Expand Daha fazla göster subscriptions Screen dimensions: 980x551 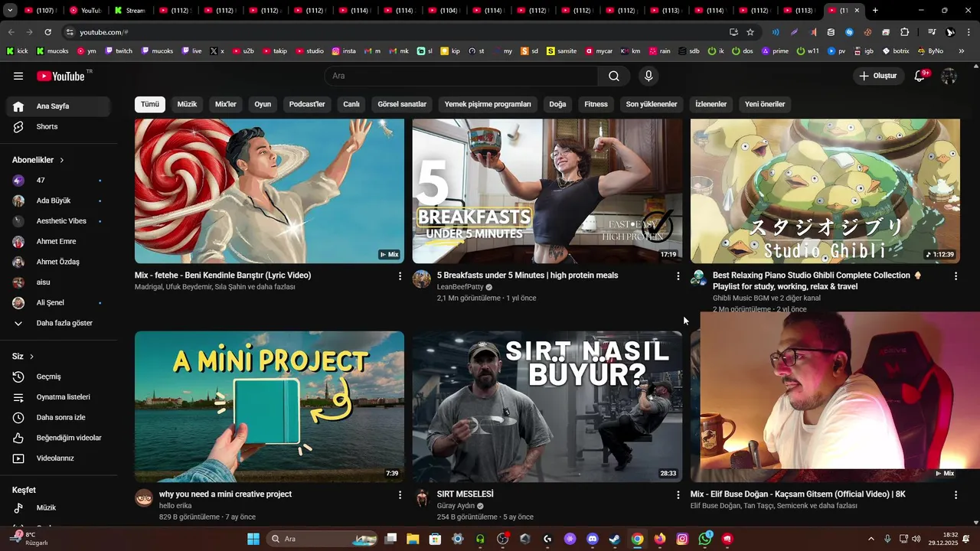[60, 323]
